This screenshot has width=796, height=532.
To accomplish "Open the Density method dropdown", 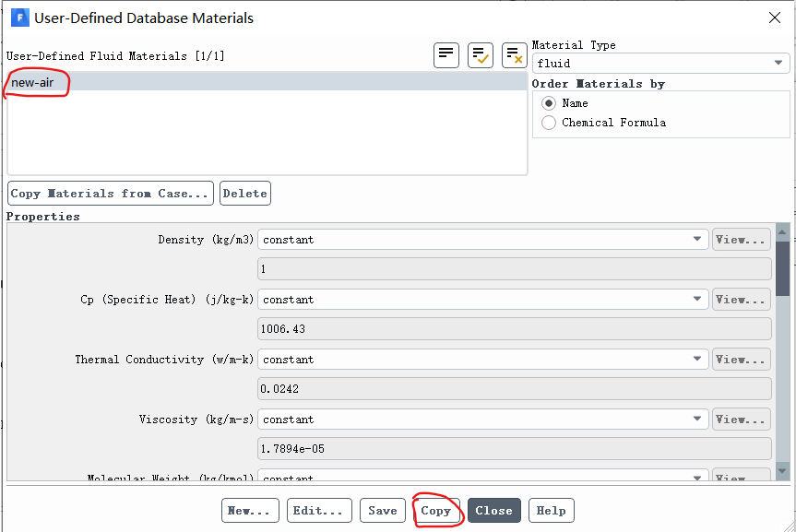I will click(482, 240).
